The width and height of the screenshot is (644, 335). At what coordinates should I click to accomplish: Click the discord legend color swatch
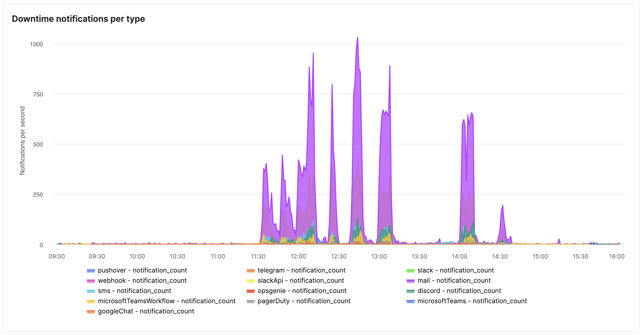411,291
